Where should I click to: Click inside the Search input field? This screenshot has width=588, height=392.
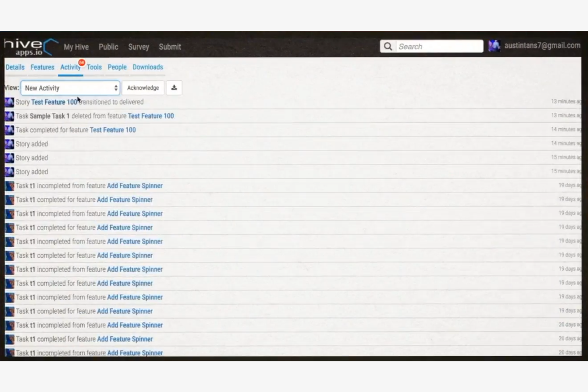pos(437,46)
